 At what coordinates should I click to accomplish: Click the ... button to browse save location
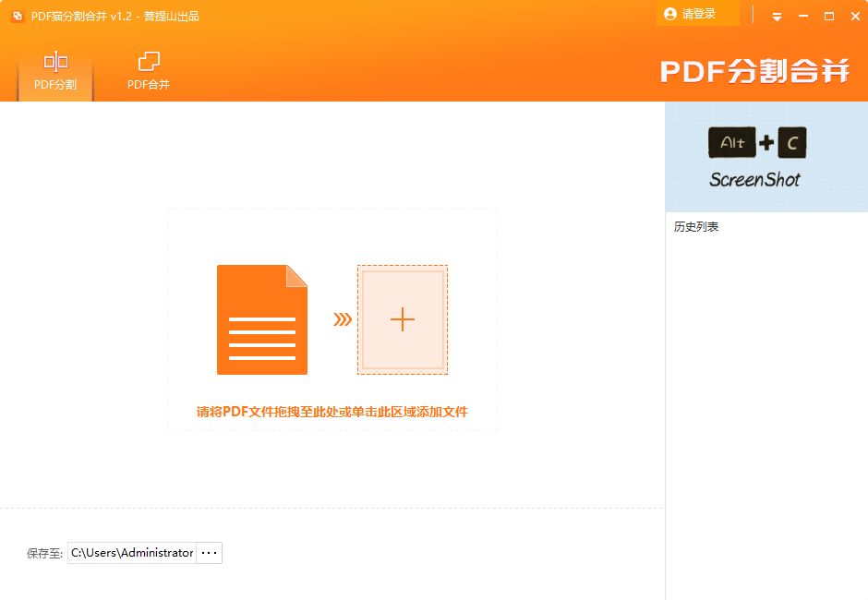click(209, 552)
